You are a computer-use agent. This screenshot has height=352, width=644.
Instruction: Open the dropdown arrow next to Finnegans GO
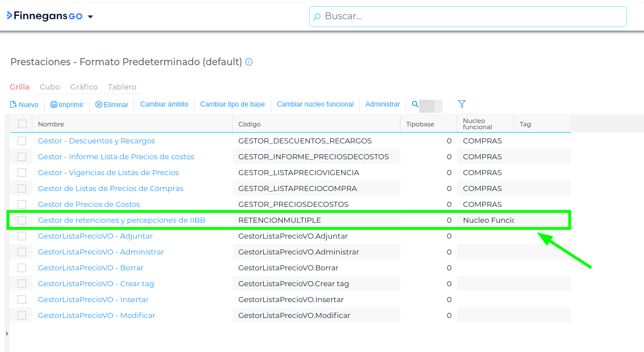[x=91, y=17]
